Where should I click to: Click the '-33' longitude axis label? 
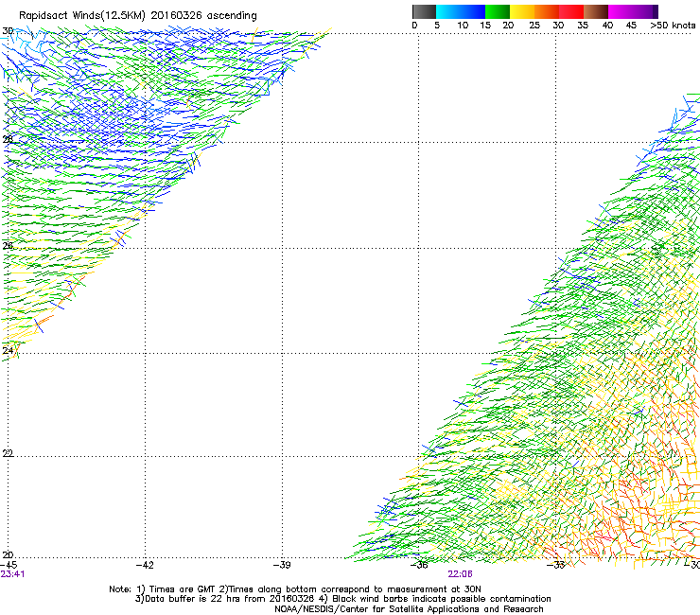(x=556, y=565)
